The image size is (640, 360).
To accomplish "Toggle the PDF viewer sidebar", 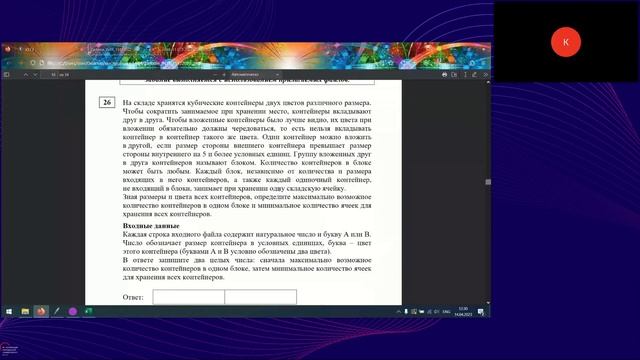I will pos(7,75).
